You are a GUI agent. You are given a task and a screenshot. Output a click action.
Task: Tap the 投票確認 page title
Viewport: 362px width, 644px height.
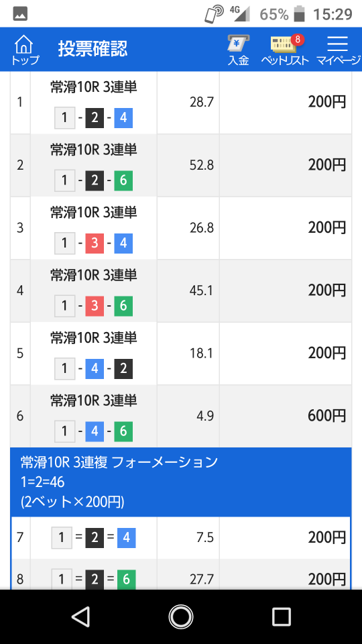93,49
